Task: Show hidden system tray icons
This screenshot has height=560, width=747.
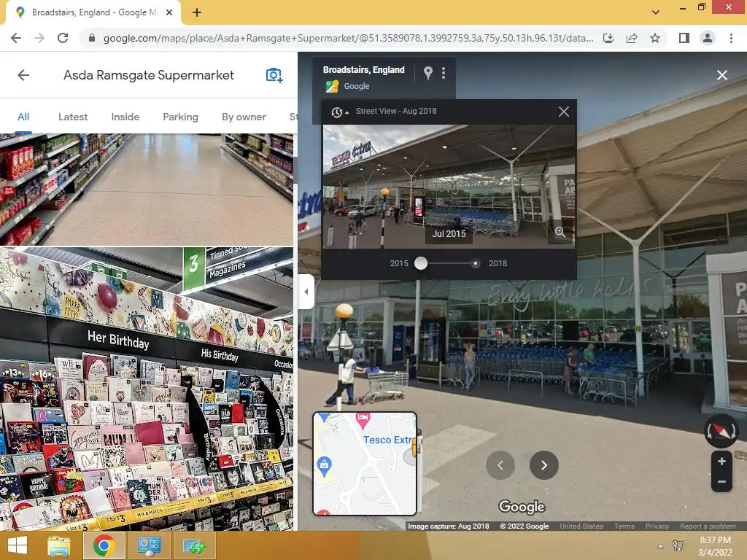Action: click(660, 546)
